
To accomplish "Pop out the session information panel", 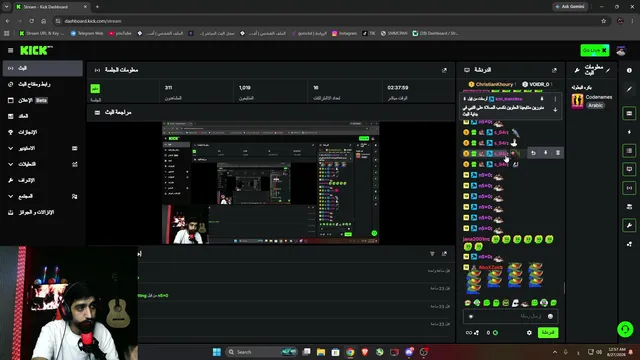I will coord(444,70).
